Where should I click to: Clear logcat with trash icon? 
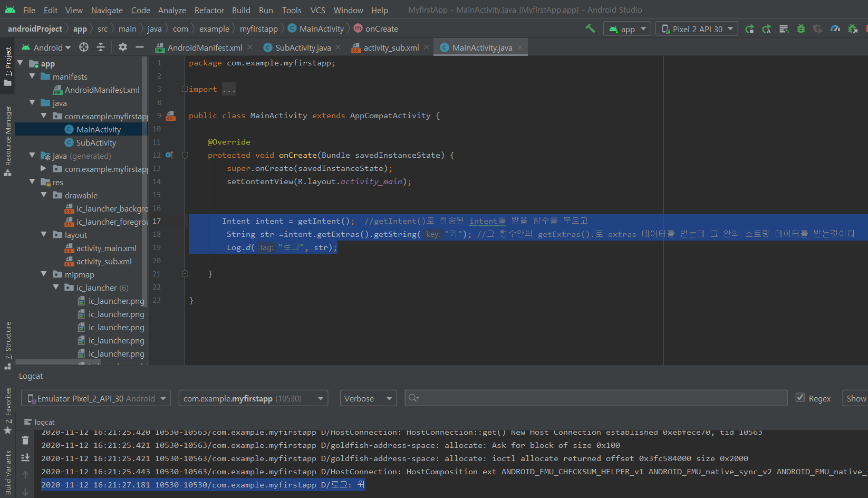(x=25, y=439)
